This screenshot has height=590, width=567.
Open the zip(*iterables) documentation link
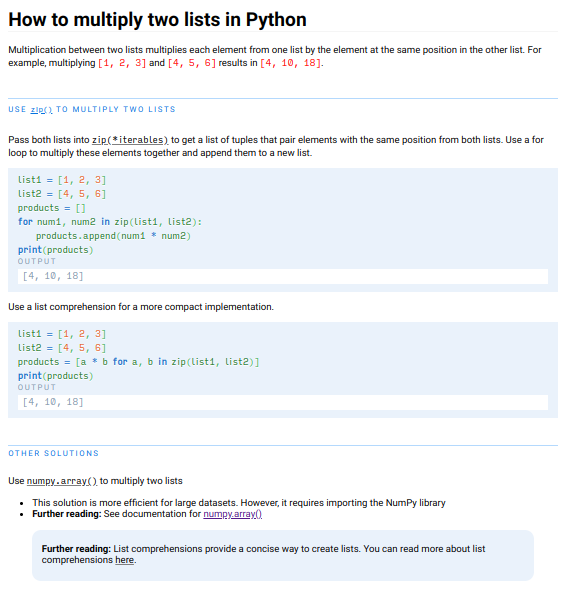tap(130, 140)
